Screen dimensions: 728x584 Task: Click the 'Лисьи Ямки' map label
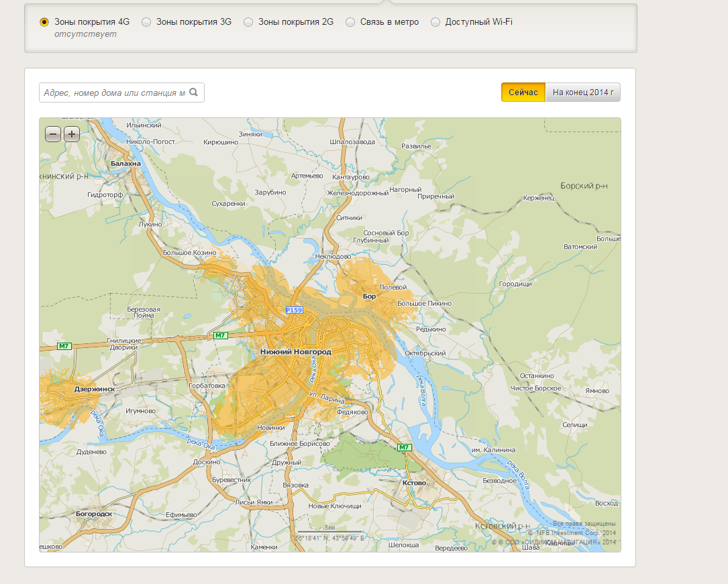coord(254,502)
